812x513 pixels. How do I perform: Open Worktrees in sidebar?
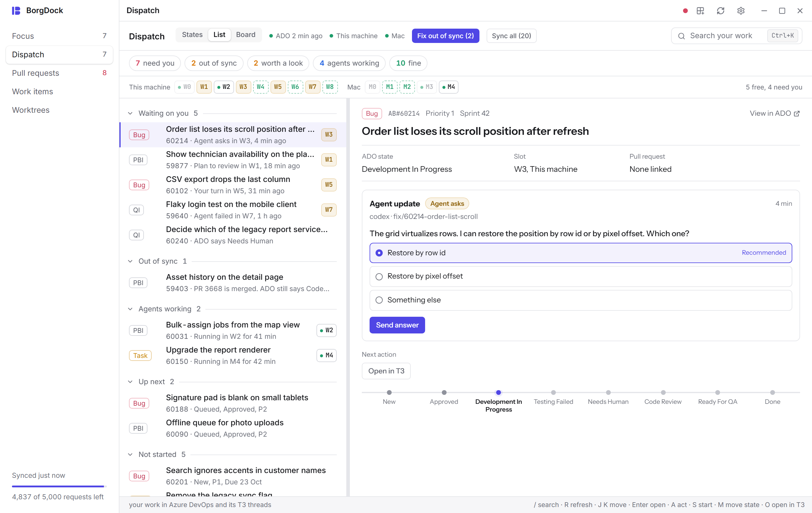click(x=59, y=110)
